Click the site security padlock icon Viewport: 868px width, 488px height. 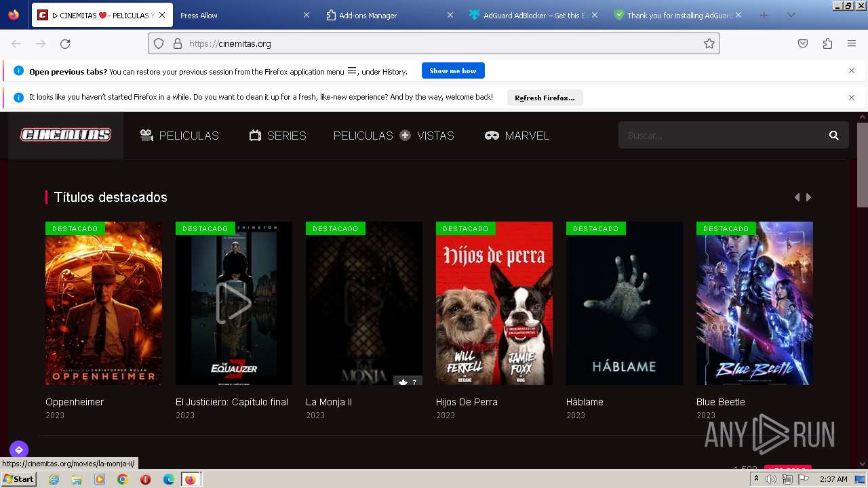178,43
